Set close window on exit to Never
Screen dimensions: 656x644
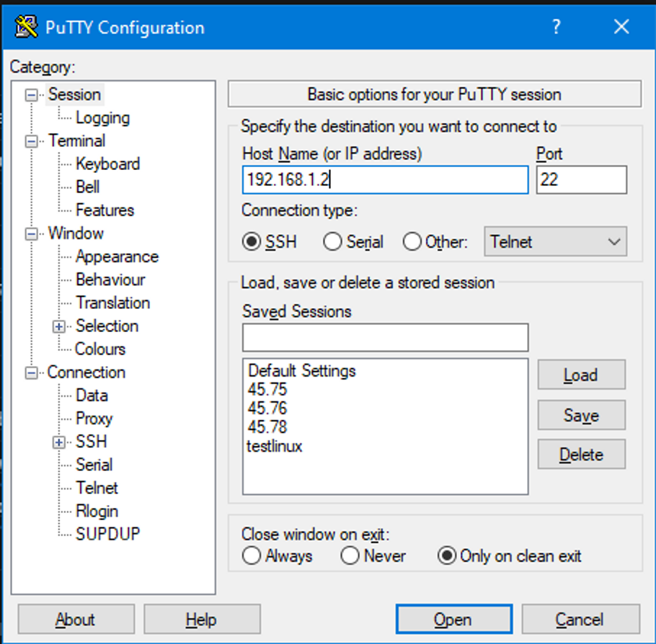pyautogui.click(x=350, y=555)
